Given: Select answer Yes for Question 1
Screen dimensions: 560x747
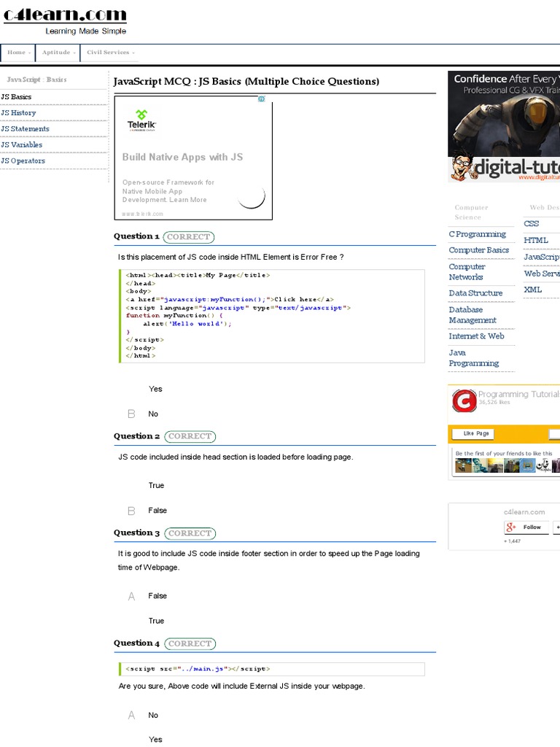Looking at the screenshot, I should click(x=155, y=390).
